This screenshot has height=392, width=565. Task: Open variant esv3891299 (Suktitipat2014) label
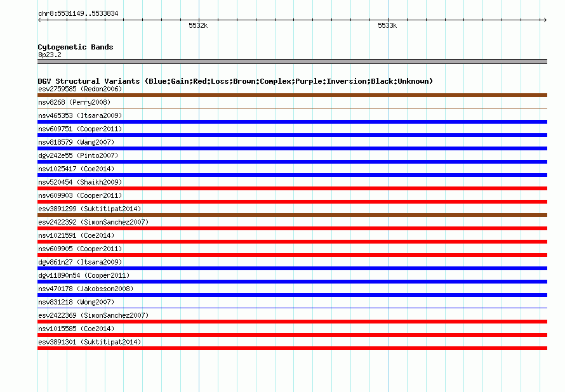point(90,209)
